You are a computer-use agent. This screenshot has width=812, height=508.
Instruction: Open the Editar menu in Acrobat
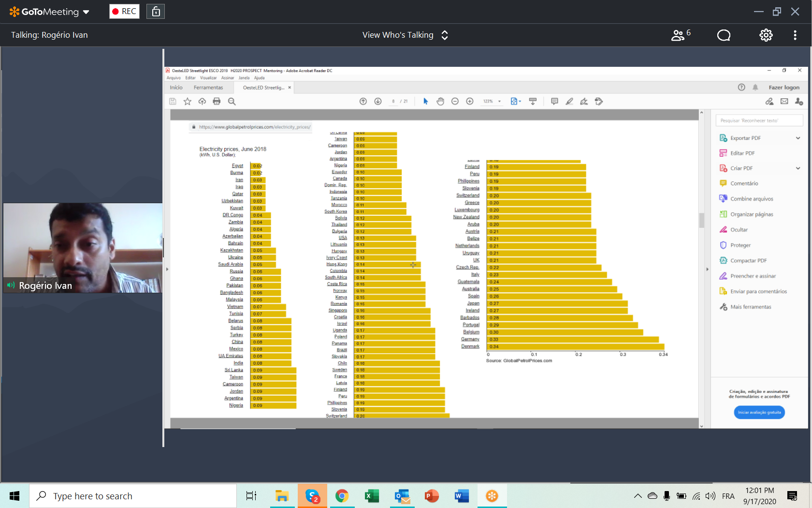pos(190,78)
